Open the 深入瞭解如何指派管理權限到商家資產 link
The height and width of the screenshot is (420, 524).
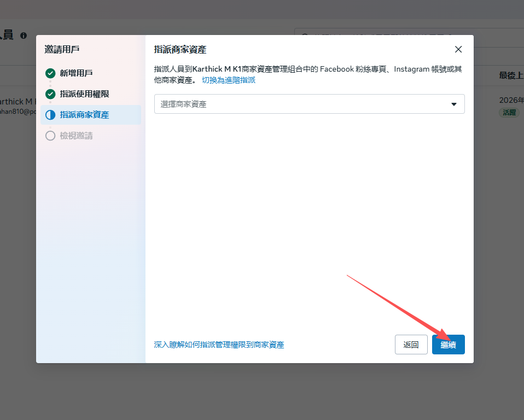coord(219,345)
